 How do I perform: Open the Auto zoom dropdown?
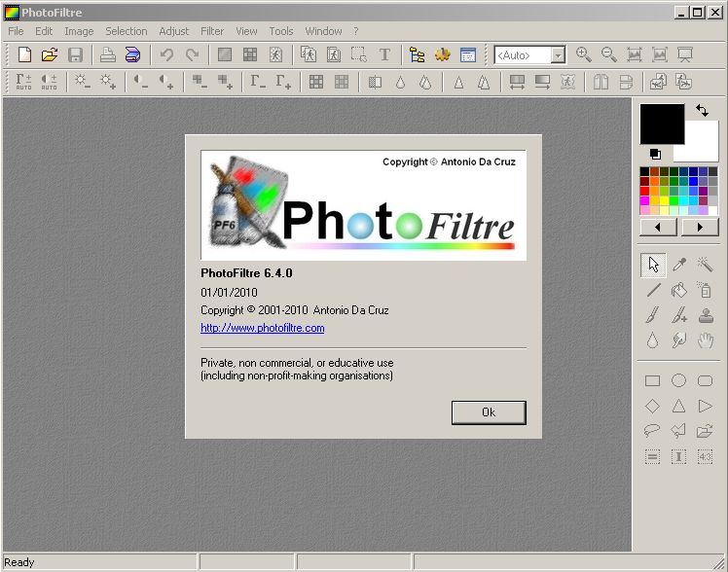click(559, 55)
